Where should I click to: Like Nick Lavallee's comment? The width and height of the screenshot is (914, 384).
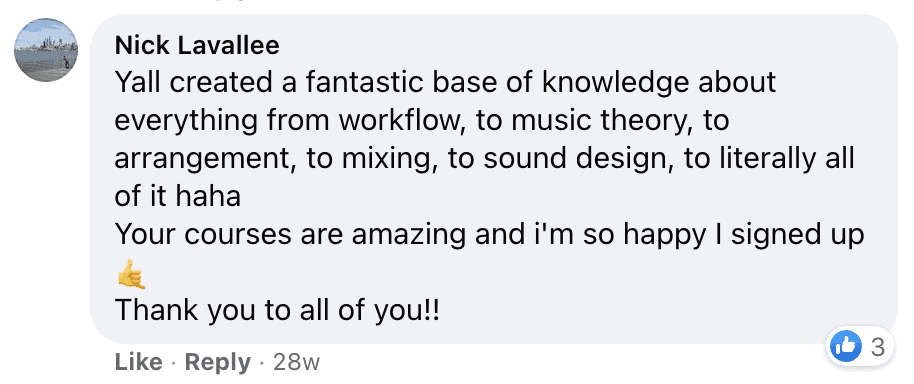(139, 362)
